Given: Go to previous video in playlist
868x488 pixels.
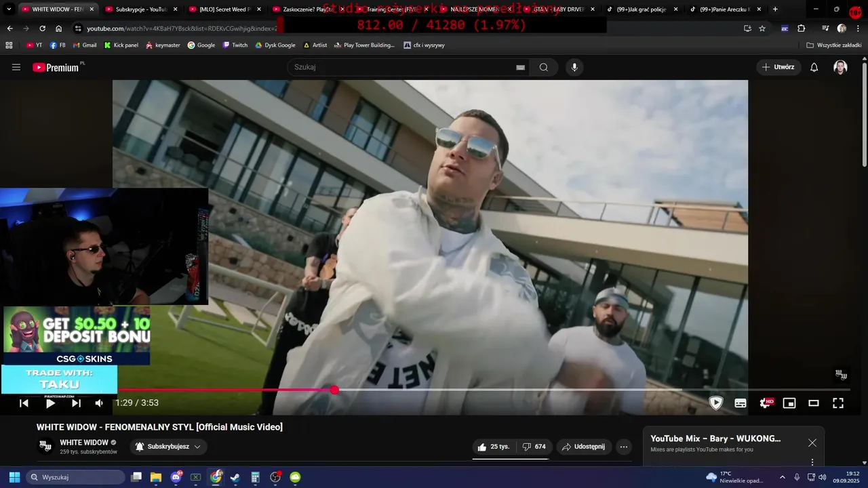Looking at the screenshot, I should pos(24,403).
